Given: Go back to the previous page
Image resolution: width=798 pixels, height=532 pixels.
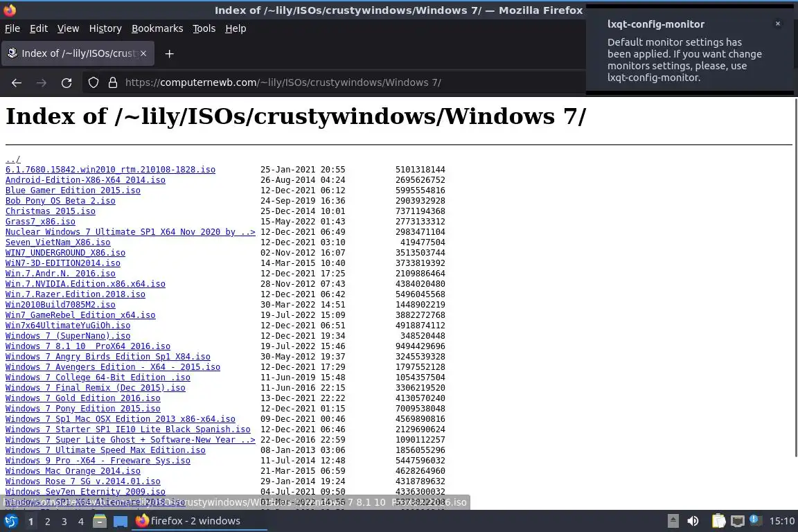Looking at the screenshot, I should click(x=17, y=82).
